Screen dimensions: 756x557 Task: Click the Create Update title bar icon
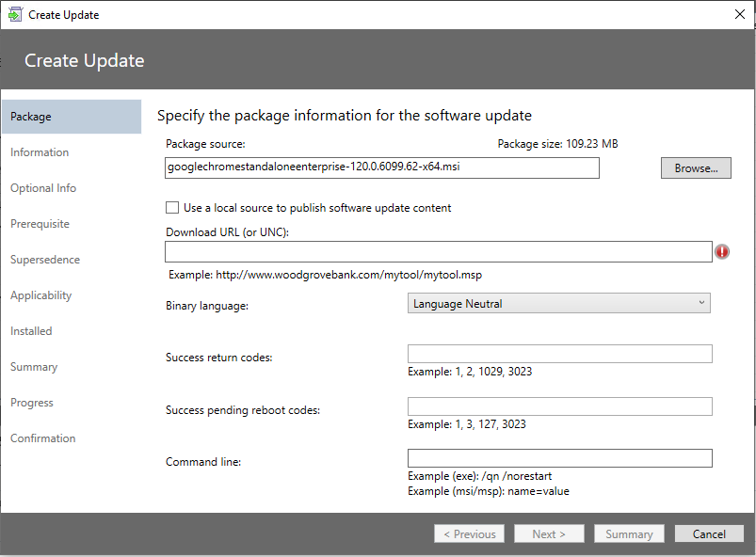click(x=15, y=14)
